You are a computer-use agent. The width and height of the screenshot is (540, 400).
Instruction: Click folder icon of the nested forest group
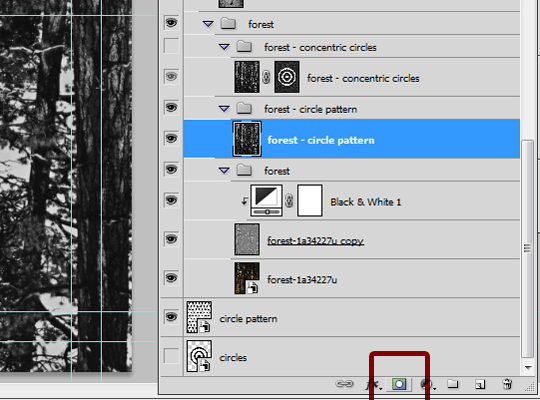pos(244,170)
